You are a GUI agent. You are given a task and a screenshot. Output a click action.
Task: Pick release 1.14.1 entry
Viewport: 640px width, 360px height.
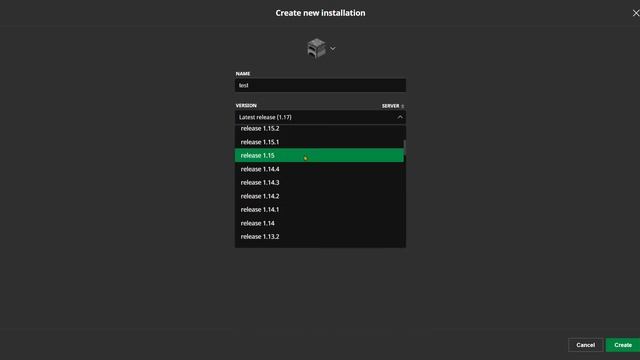click(x=319, y=210)
